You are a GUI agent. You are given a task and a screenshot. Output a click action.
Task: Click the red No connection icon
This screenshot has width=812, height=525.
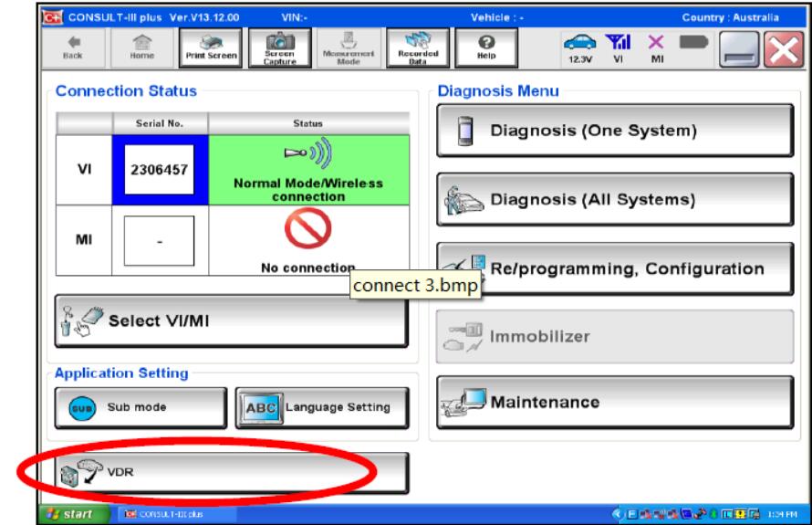pyautogui.click(x=308, y=228)
